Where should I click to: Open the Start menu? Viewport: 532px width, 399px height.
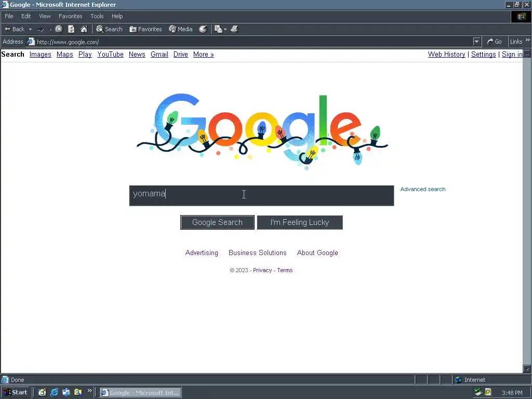(15, 393)
